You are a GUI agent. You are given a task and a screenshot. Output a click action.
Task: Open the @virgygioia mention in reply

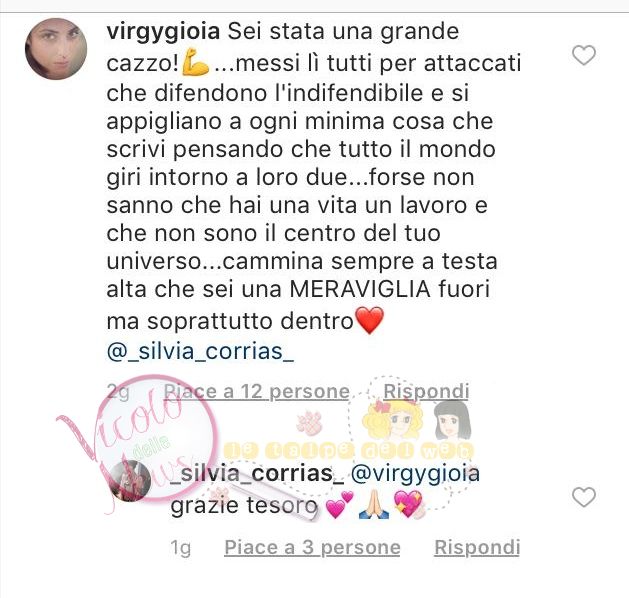coord(416,474)
